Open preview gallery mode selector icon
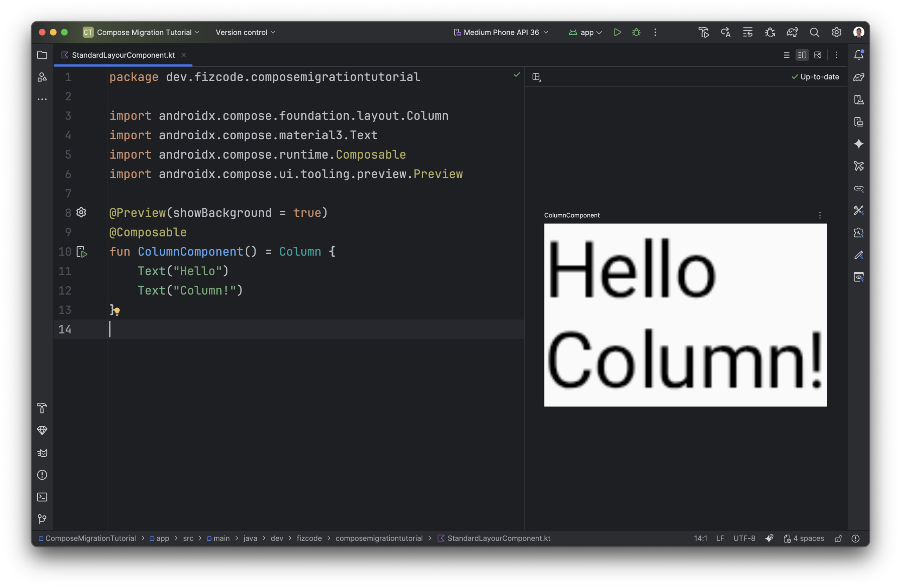This screenshot has height=588, width=901. point(536,77)
